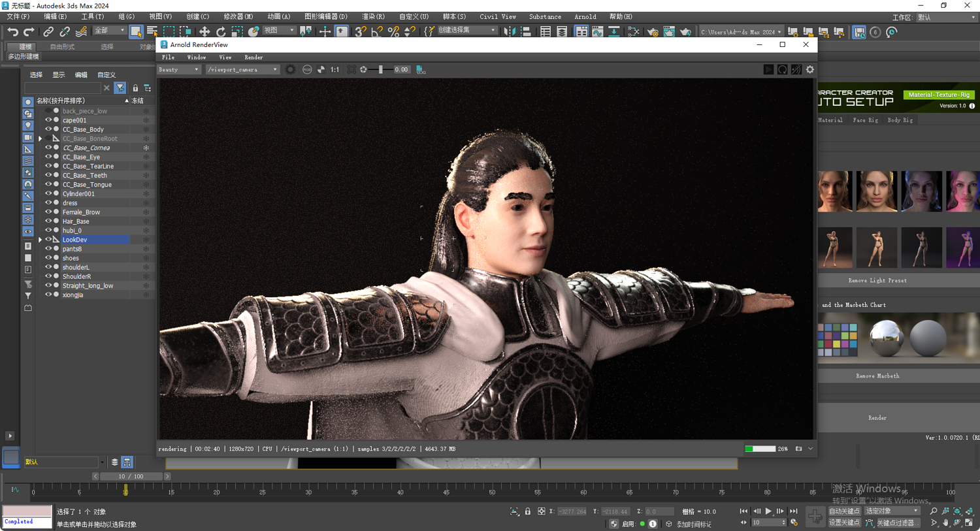Click the refresh render icon in RenderView
This screenshot has width=980, height=531.
782,69
